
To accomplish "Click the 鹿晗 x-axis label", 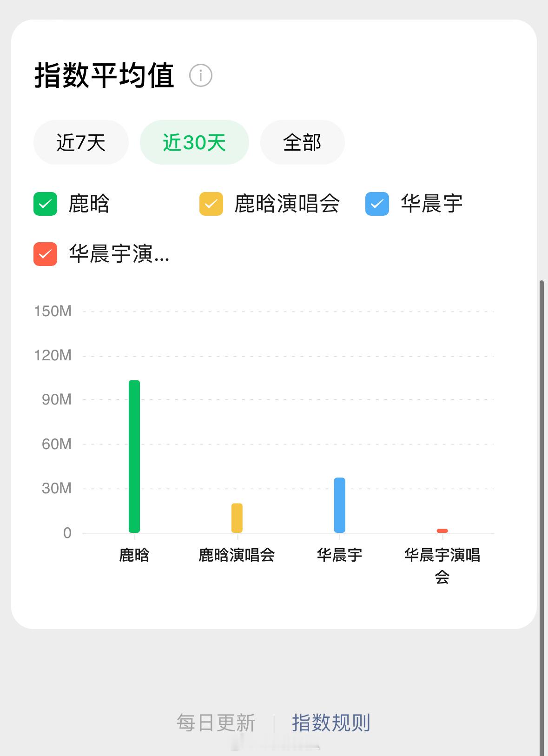I will [134, 555].
